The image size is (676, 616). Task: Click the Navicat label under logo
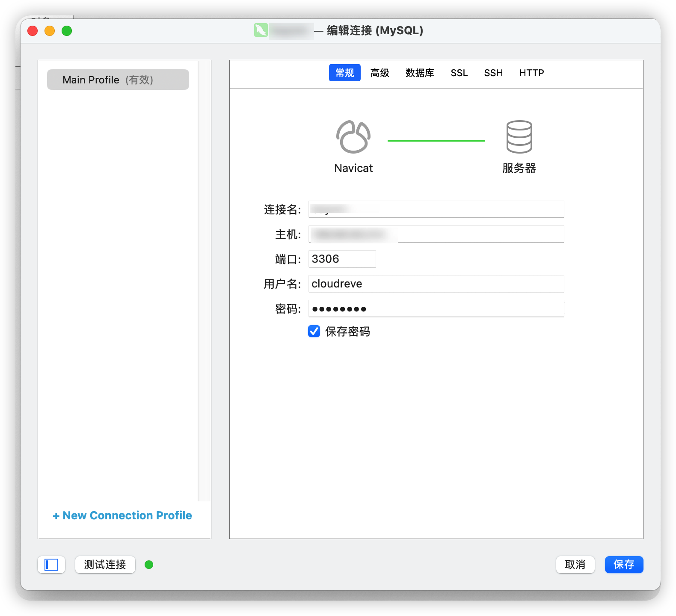[x=353, y=168]
